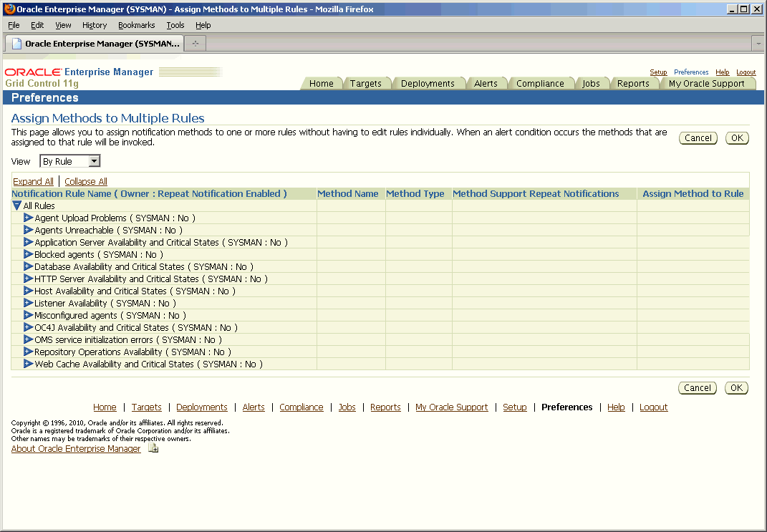This screenshot has width=767, height=532.
Task: Click the icon beside About Oracle Enterprise Manager
Action: [153, 448]
